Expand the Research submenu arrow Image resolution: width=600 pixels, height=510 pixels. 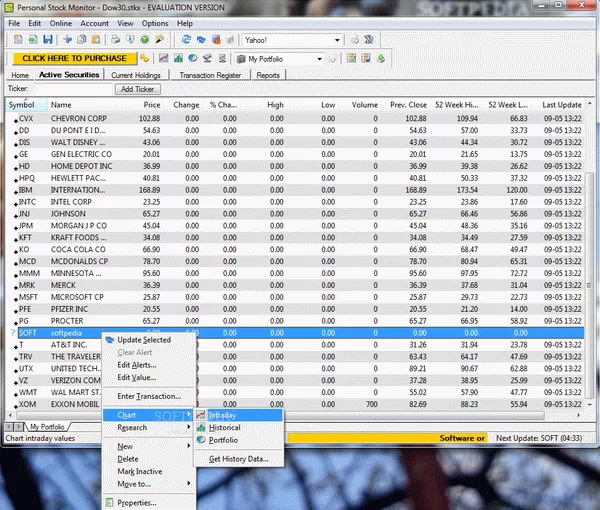189,427
